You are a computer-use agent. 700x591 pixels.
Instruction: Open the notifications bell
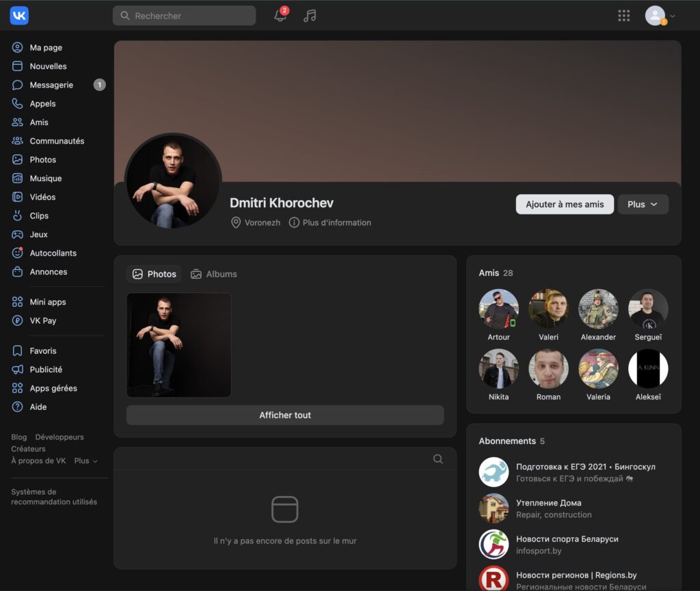tap(279, 16)
